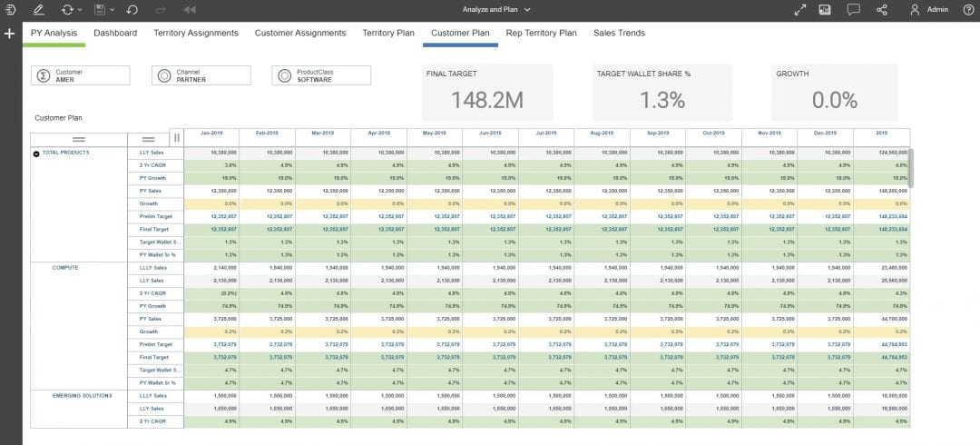Click the GROWTH 0.0% tile
Screen dimensions: 980x445
pos(835,93)
